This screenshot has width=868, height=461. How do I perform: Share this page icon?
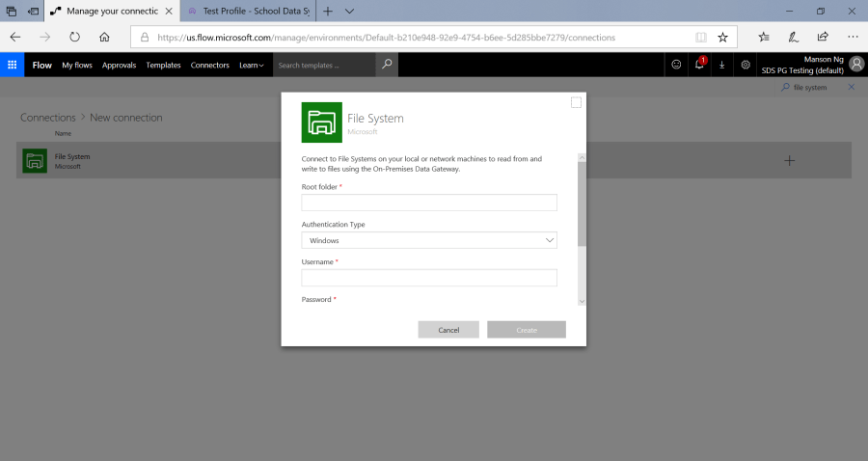click(823, 37)
